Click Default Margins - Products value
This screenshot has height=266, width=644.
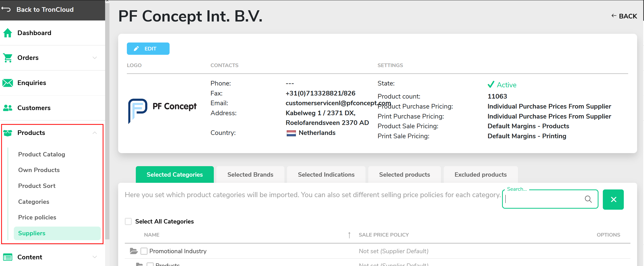click(x=528, y=126)
